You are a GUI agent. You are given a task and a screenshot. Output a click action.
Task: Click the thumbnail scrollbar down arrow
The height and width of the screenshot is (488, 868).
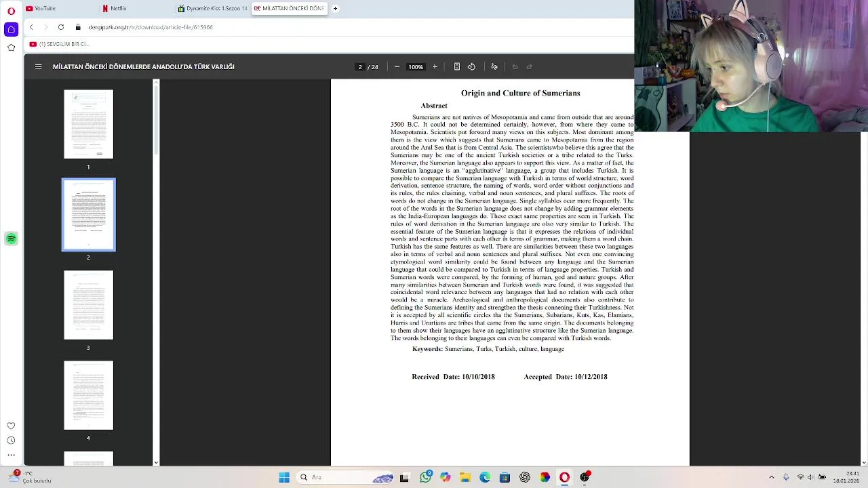point(157,462)
